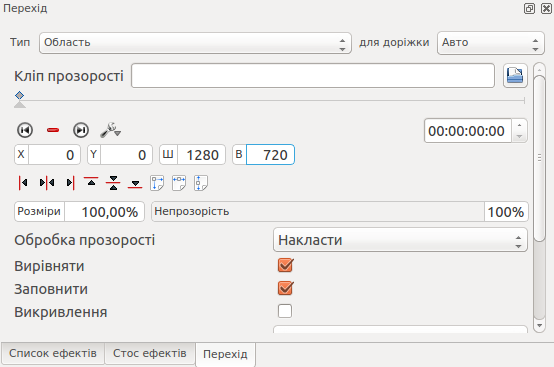This screenshot has height=367, width=554.
Task: Click the vertical scrollbar thumb
Action: 539,158
